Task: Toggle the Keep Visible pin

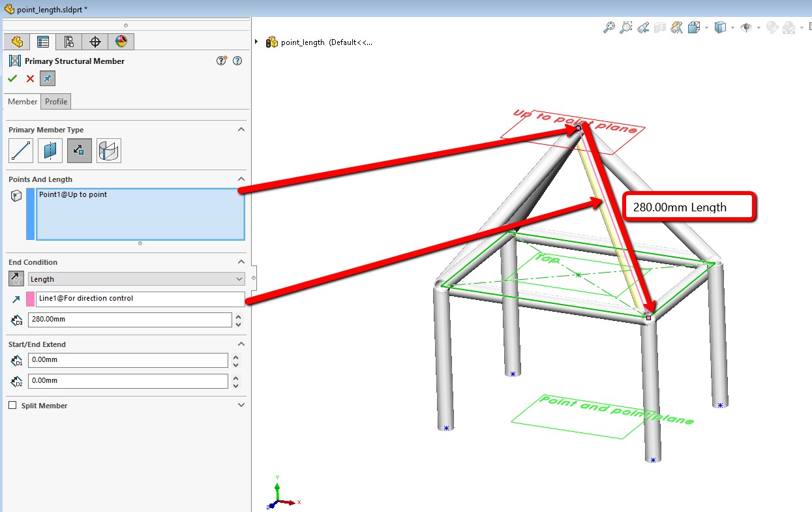Action: [x=46, y=78]
